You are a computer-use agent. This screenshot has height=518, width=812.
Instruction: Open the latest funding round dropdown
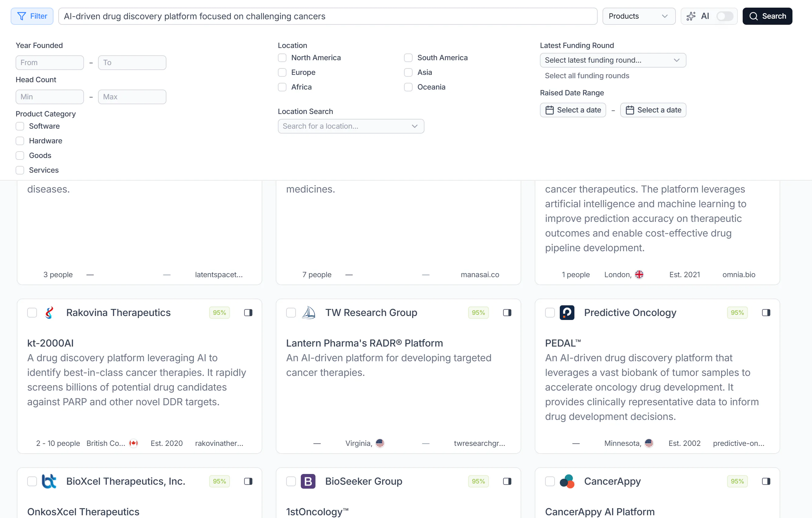pos(613,60)
